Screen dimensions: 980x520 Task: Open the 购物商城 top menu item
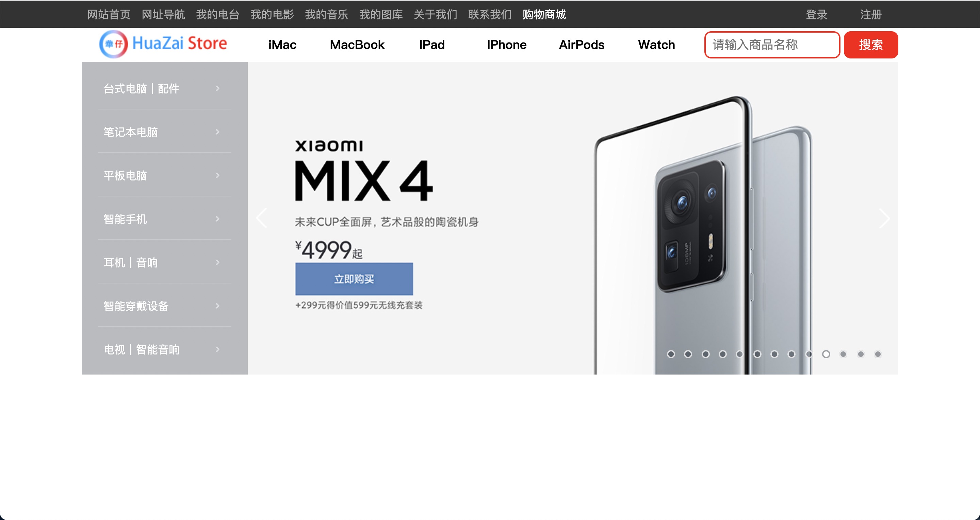(x=544, y=14)
